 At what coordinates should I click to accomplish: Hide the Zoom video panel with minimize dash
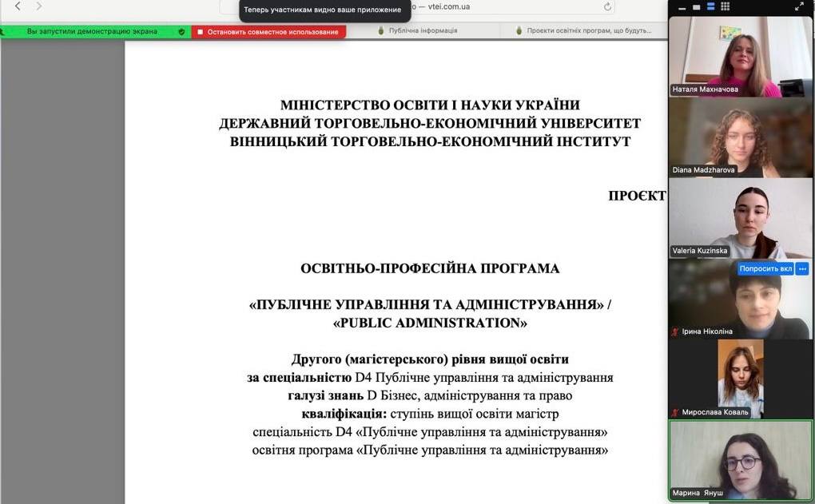click(682, 7)
